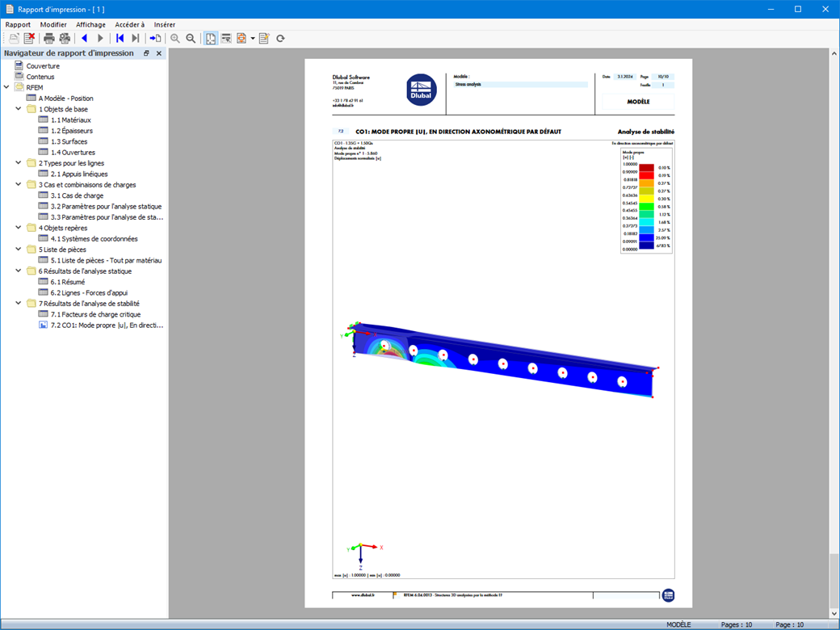Click the red 1.00000 legend color swatch
The width and height of the screenshot is (840, 630).
(647, 168)
